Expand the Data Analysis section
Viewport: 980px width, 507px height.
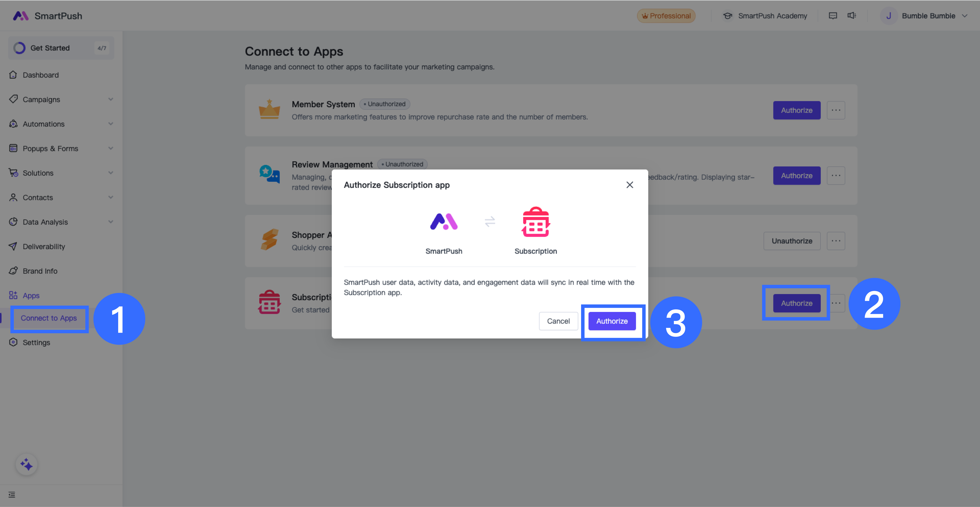(110, 222)
